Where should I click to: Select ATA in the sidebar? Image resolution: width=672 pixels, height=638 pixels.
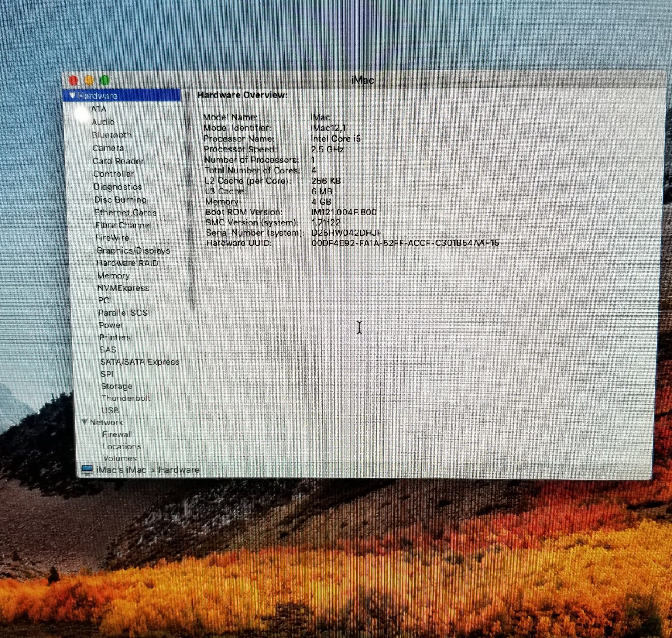99,109
